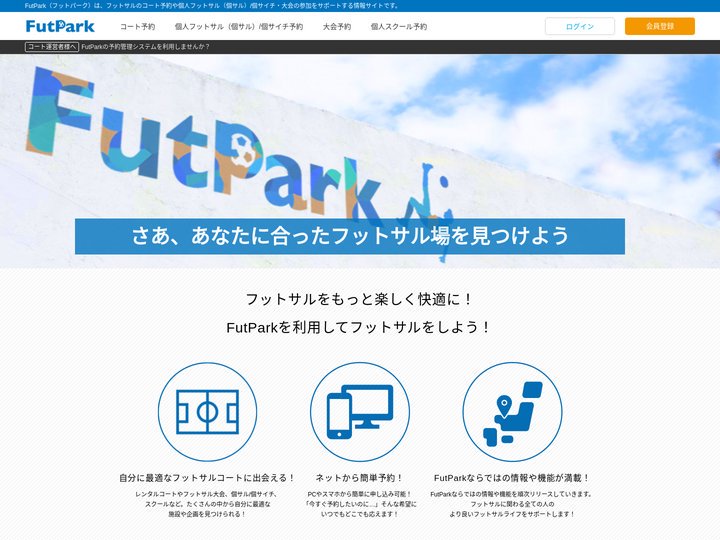Click the FutPark logo in header
Viewport: 720px width, 540px height.
pyautogui.click(x=60, y=26)
